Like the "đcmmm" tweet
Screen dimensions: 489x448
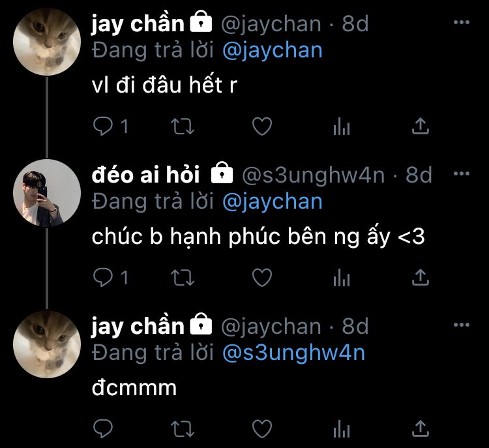click(x=262, y=428)
